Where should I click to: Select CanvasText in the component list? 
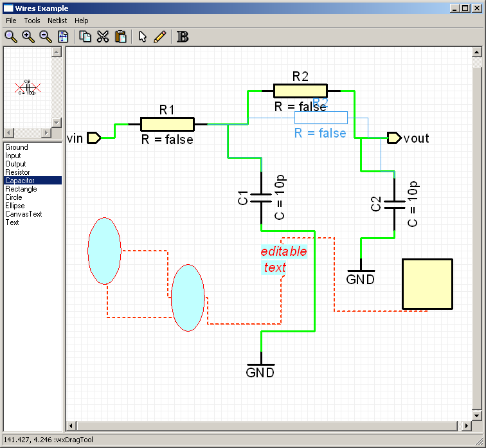pos(23,214)
